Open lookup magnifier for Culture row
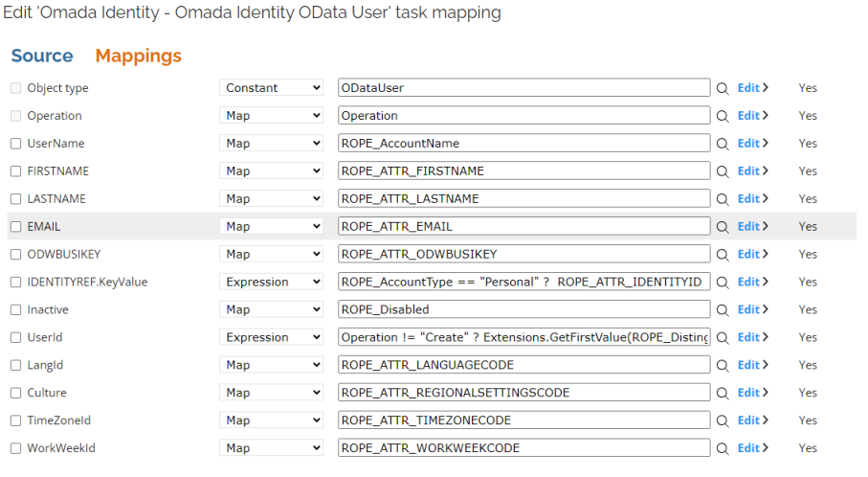Screen dimensions: 868x477 click(x=723, y=394)
